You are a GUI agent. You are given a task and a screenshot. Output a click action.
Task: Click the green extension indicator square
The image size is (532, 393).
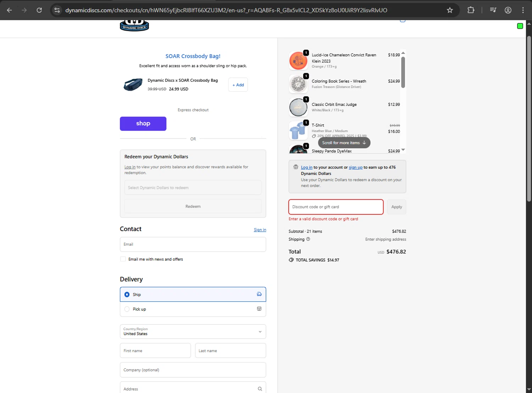[x=520, y=26]
